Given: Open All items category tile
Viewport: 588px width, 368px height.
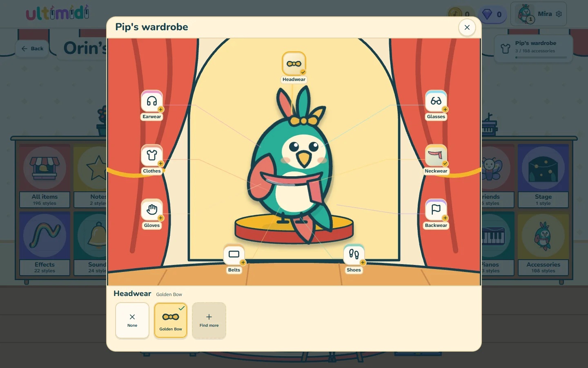Looking at the screenshot, I should pos(45,176).
